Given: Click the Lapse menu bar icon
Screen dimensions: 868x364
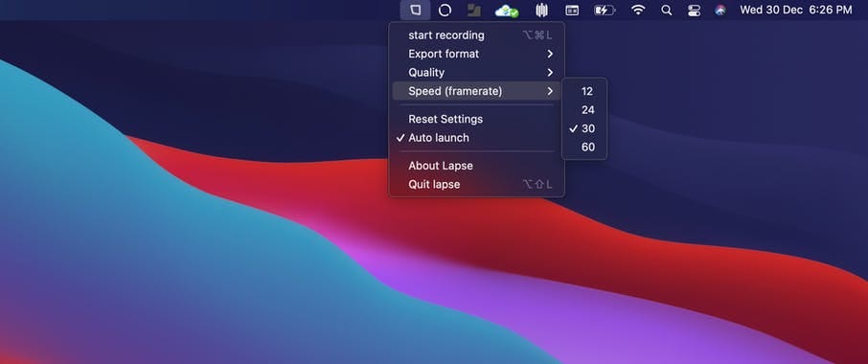Looking at the screenshot, I should 415,10.
